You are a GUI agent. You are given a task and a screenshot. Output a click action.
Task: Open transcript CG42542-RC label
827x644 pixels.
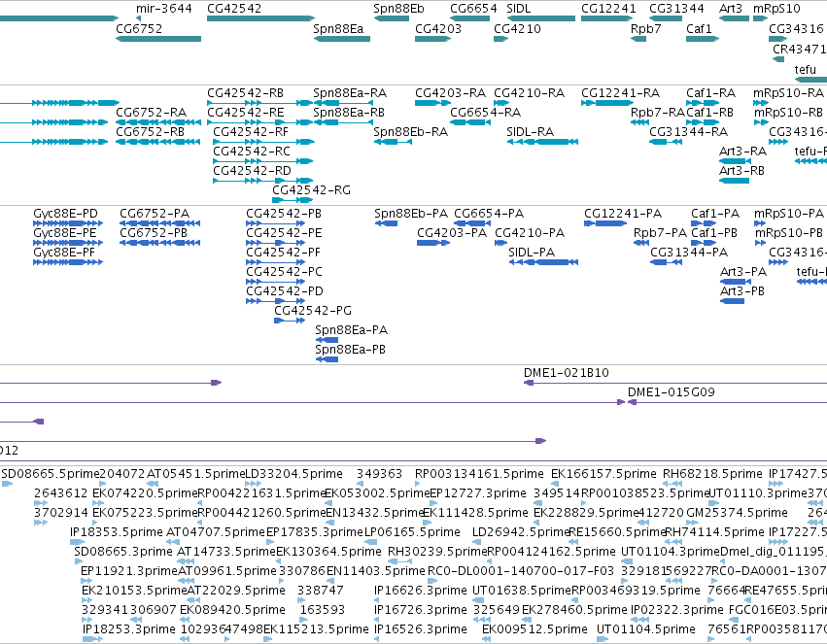[252, 152]
